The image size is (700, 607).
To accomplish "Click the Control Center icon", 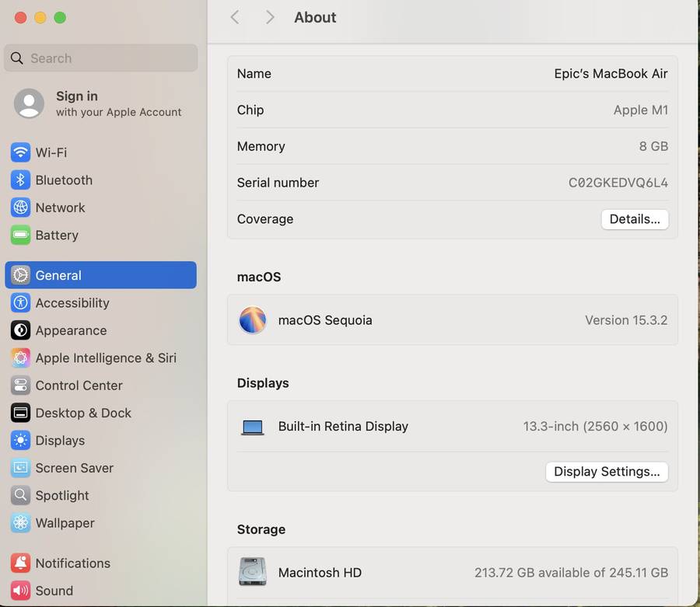I will [x=21, y=385].
